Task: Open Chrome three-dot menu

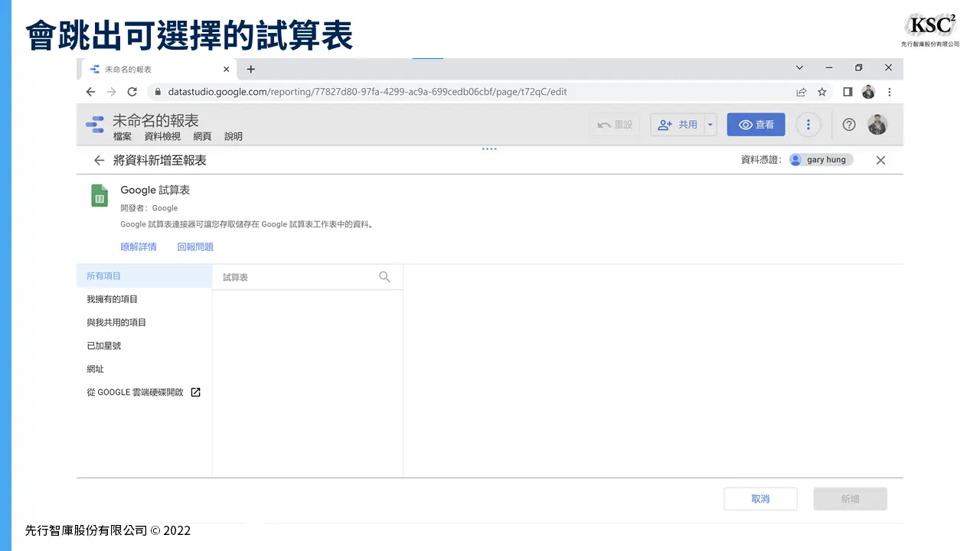Action: pyautogui.click(x=889, y=92)
